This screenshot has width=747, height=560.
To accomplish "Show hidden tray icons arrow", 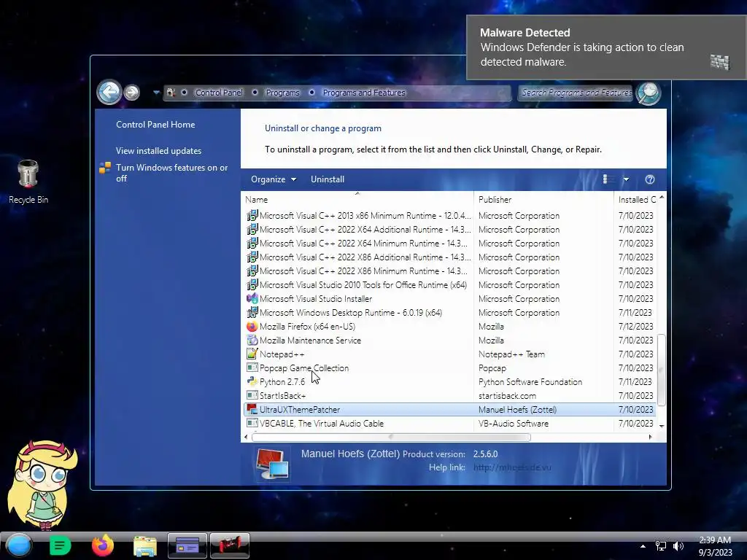I will click(x=643, y=546).
